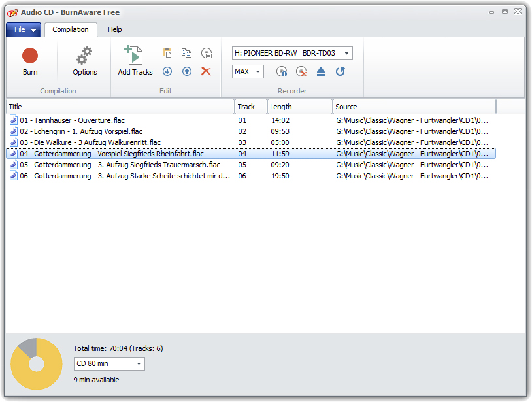This screenshot has width=532, height=402.
Task: Switch to the Help tab
Action: (115, 29)
